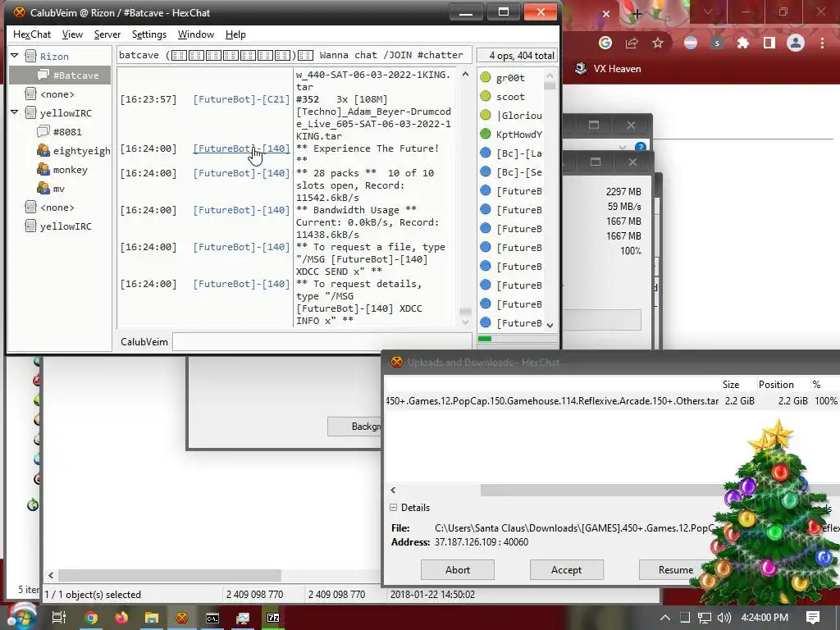Image resolution: width=840 pixels, height=630 pixels.
Task: Open the VX Heaven bookmark
Action: pyautogui.click(x=608, y=69)
